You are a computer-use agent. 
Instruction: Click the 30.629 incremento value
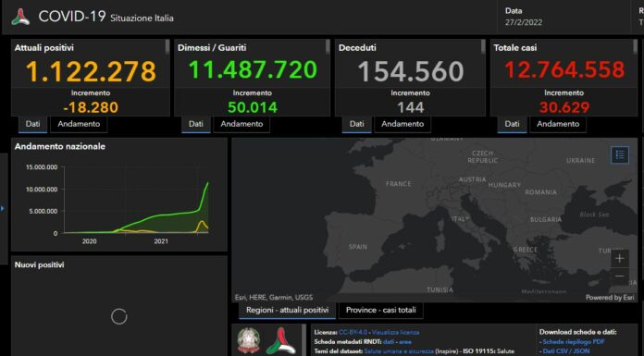coord(564,107)
